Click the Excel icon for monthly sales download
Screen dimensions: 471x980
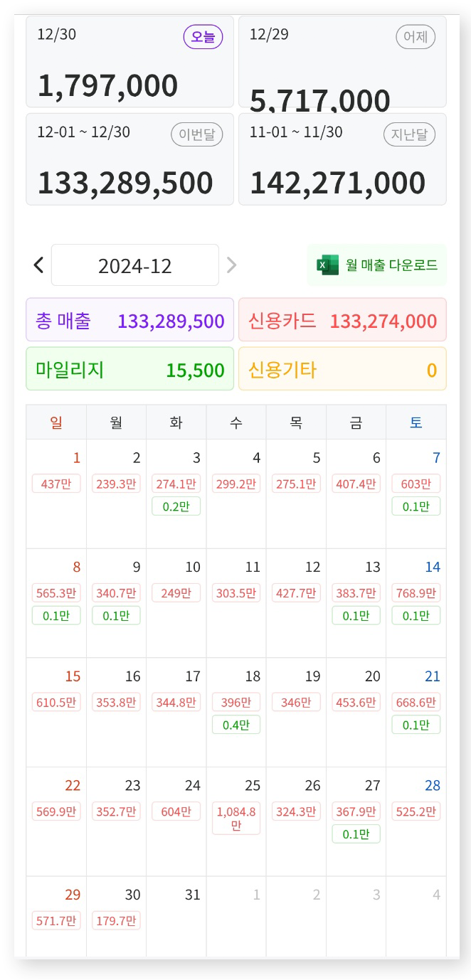tap(327, 265)
